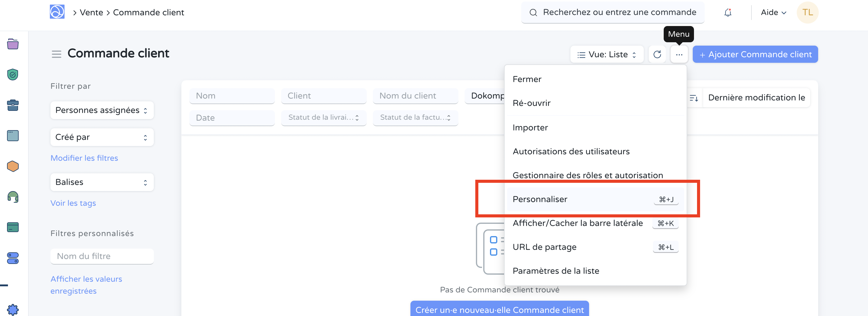Select the browser-window icon in the sidebar
The height and width of the screenshot is (316, 868).
tap(13, 135)
